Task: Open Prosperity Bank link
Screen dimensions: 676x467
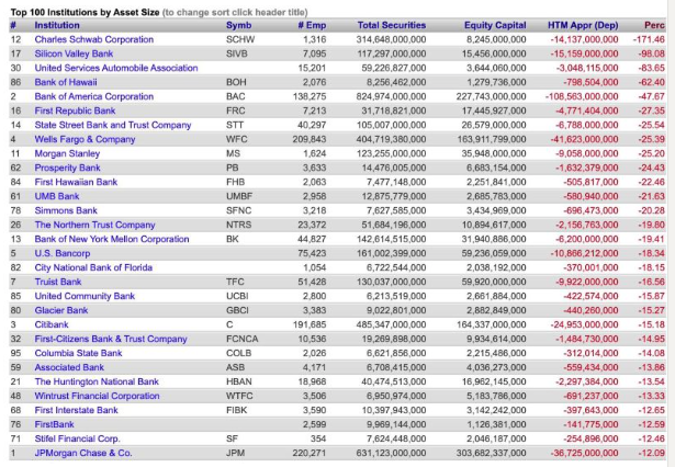Action: 67,168
